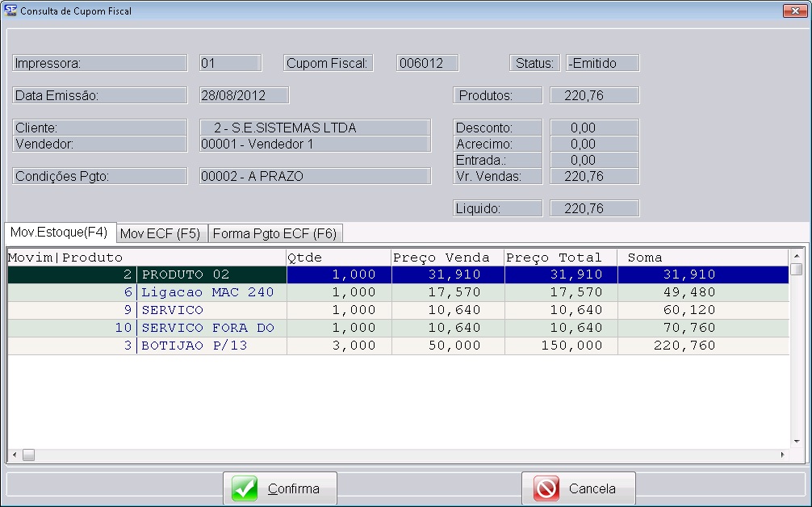Image resolution: width=812 pixels, height=507 pixels.
Task: Select the Ligacao MAC 240 row
Action: click(211, 292)
